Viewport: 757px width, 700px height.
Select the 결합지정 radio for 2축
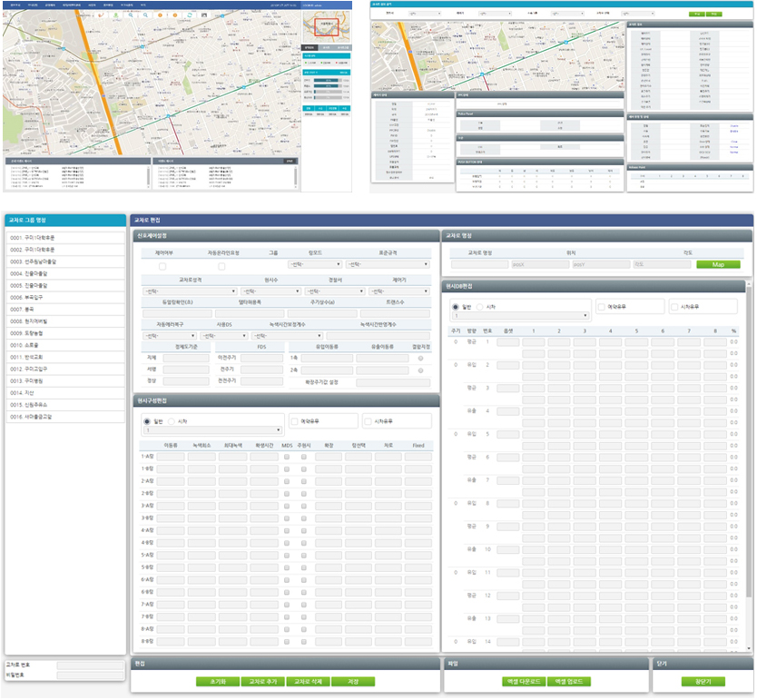point(420,370)
